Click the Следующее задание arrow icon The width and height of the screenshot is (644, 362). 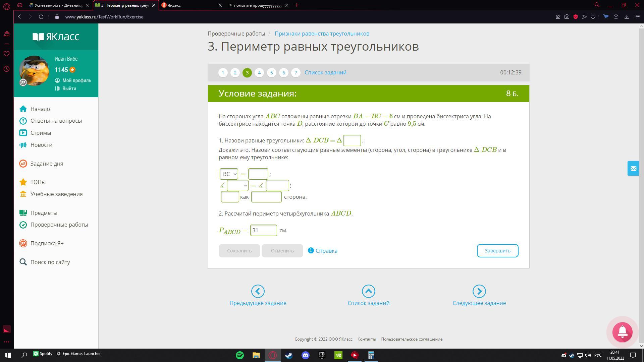pyautogui.click(x=479, y=291)
